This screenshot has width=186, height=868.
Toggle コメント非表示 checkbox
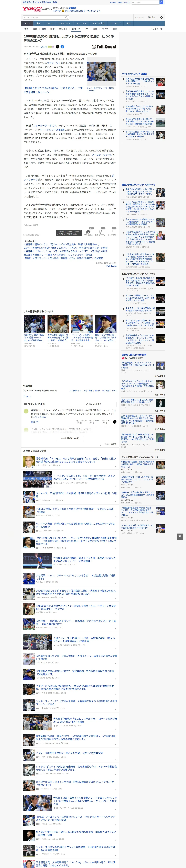point(102,444)
